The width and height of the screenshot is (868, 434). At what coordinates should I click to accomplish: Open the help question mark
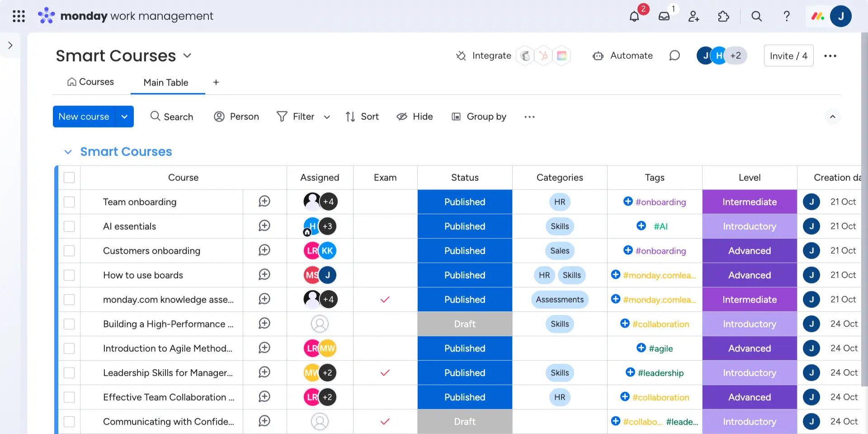click(x=787, y=17)
